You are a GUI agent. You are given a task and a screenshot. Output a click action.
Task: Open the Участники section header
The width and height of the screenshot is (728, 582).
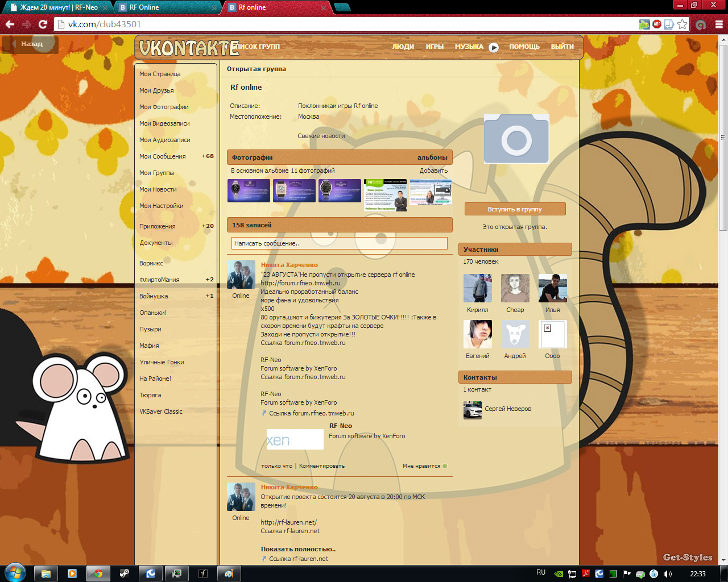(x=515, y=250)
